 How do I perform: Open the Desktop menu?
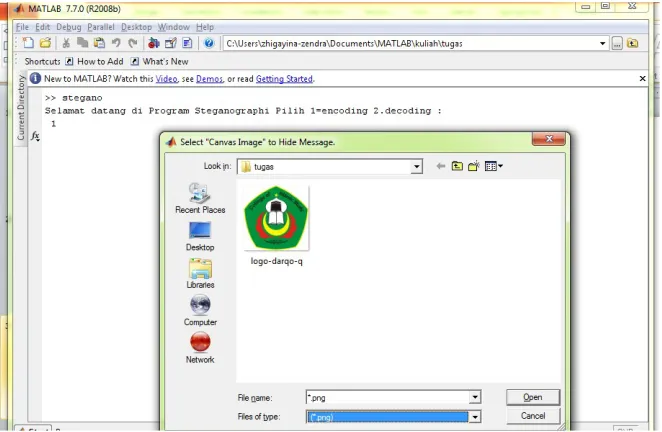point(136,27)
